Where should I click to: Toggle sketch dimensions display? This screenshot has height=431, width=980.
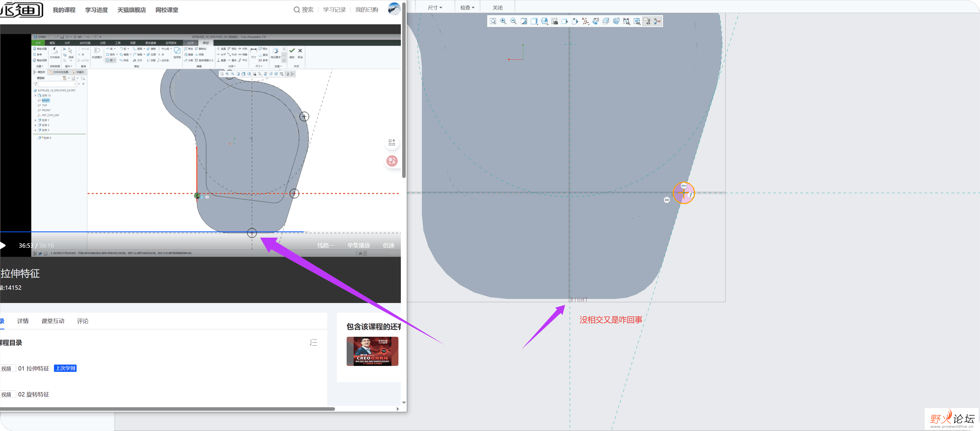627,21
